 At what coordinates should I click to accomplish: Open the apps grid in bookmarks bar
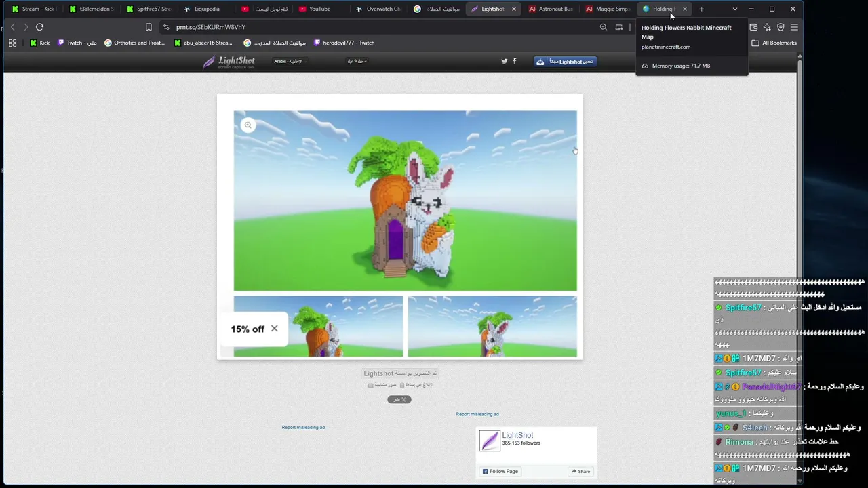(x=12, y=43)
